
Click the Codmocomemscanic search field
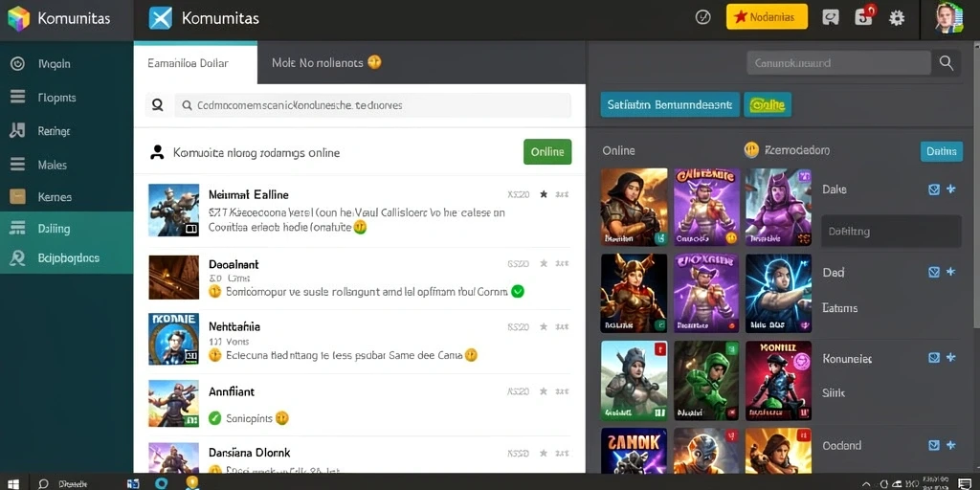coord(372,105)
